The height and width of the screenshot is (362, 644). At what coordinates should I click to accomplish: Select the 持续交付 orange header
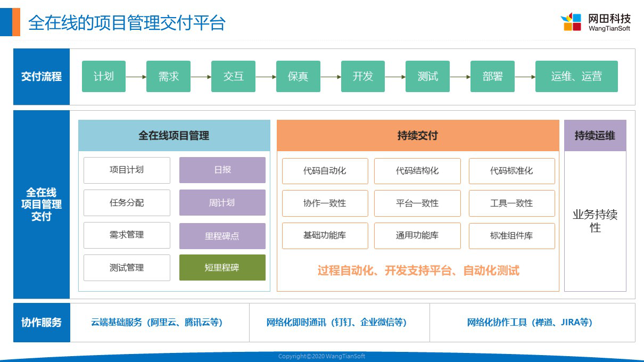tap(418, 136)
